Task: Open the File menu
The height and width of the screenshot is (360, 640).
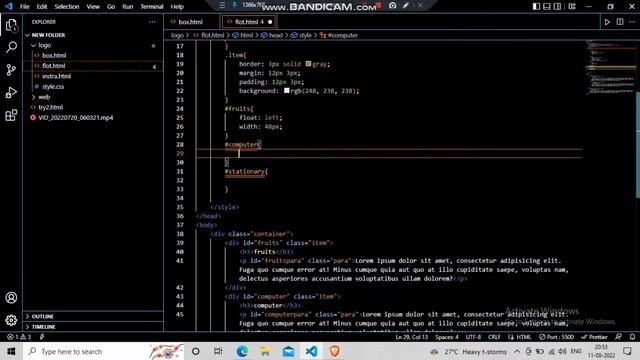Action: (24, 7)
